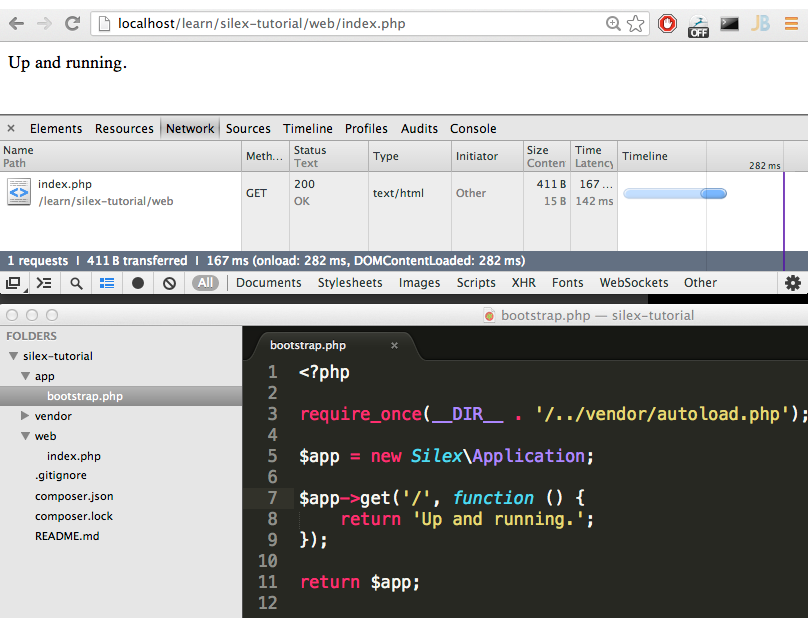Switch to the Console tab
This screenshot has height=618, width=808.
473,128
